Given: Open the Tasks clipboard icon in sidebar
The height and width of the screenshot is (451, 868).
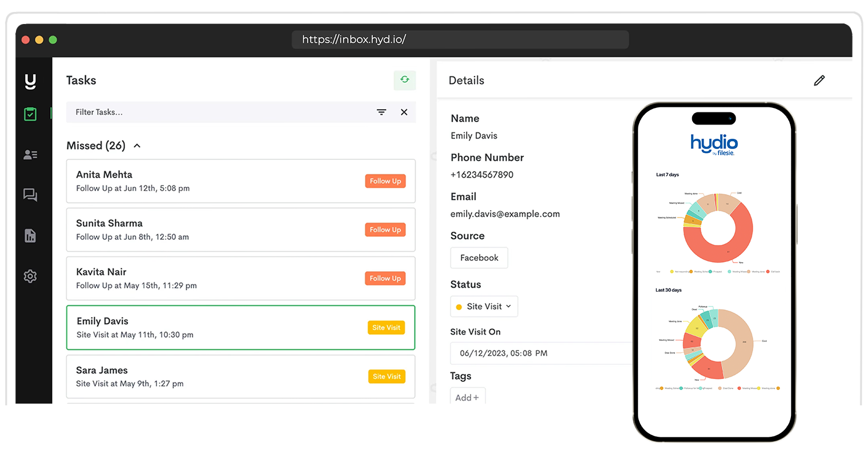Looking at the screenshot, I should coord(30,114).
